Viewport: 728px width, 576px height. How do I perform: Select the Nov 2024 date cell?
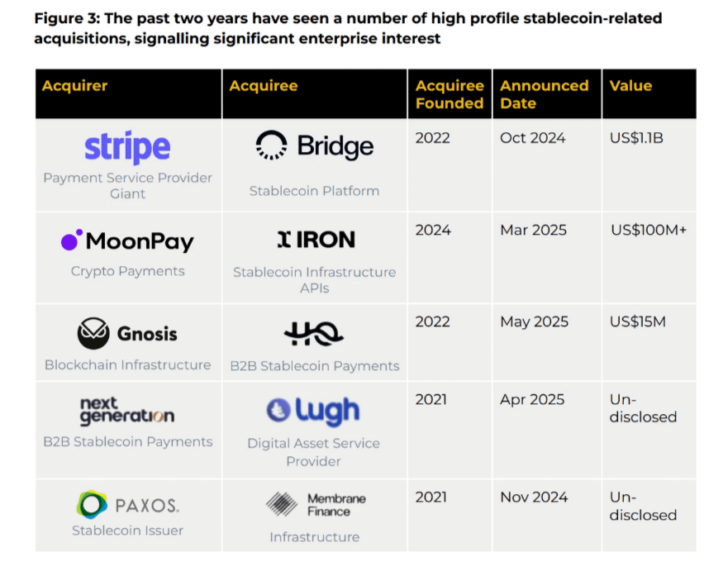click(x=534, y=497)
